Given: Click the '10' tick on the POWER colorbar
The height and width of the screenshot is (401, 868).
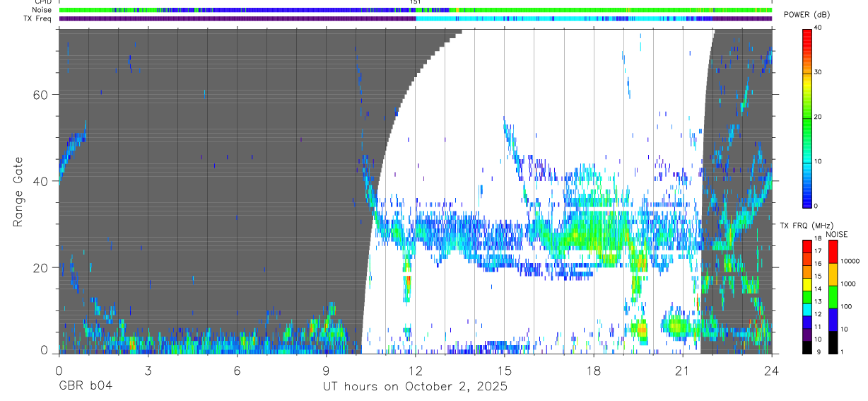Looking at the screenshot, I should [819, 161].
